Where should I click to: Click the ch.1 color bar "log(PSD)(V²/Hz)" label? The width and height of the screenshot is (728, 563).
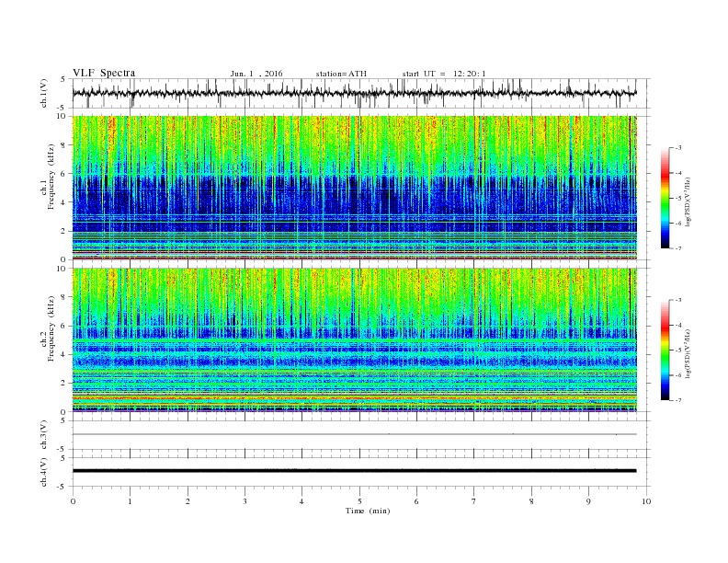(x=688, y=201)
